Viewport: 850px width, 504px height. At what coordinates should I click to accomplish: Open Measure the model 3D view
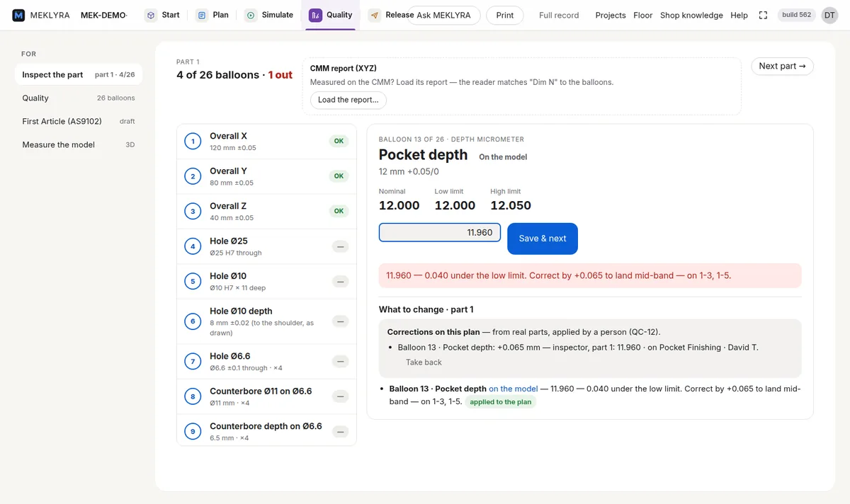79,144
